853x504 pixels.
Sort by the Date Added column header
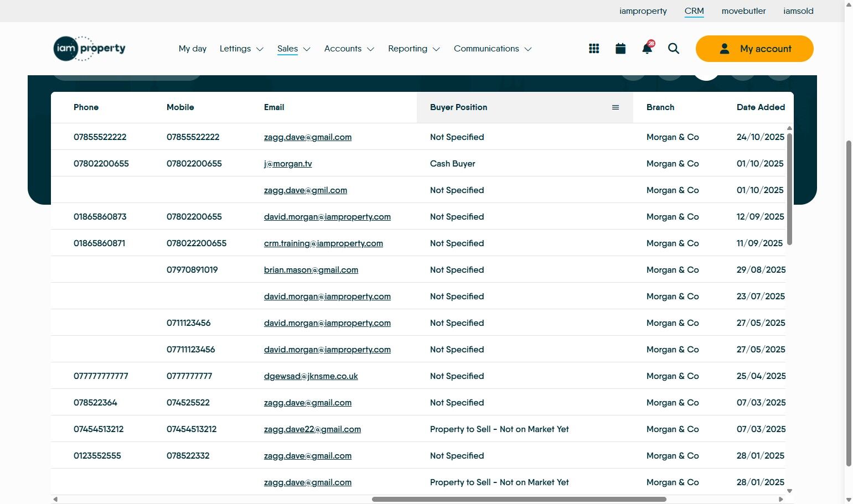tap(761, 107)
